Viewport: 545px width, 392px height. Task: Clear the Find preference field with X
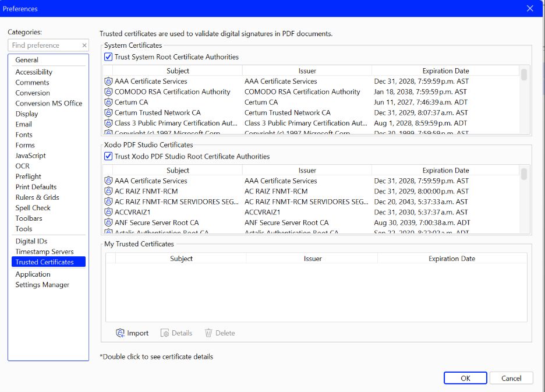pos(84,45)
